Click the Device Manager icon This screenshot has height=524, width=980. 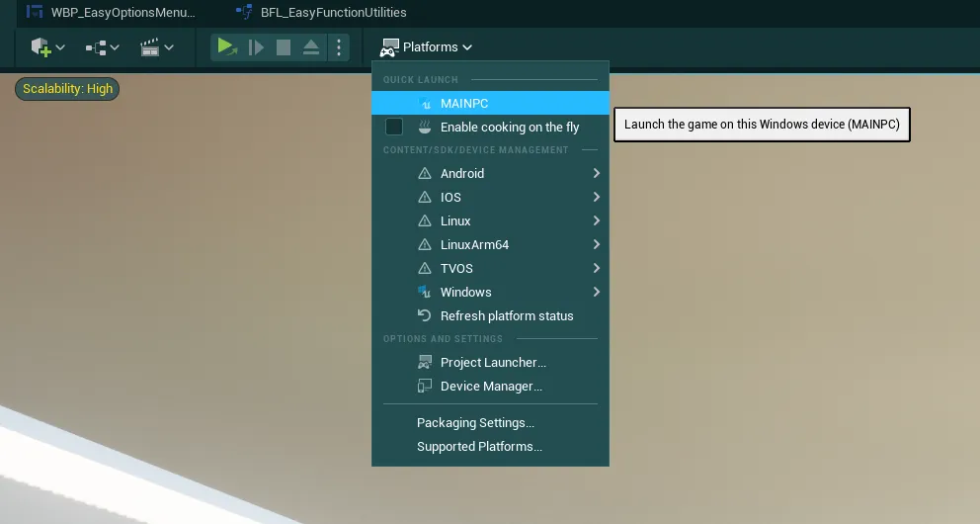(x=425, y=386)
